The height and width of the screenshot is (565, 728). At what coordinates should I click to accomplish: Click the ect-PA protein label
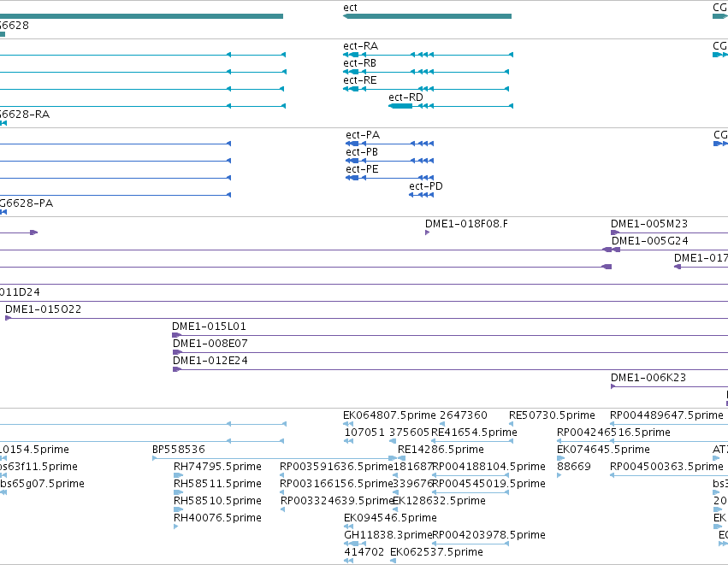pos(363,135)
